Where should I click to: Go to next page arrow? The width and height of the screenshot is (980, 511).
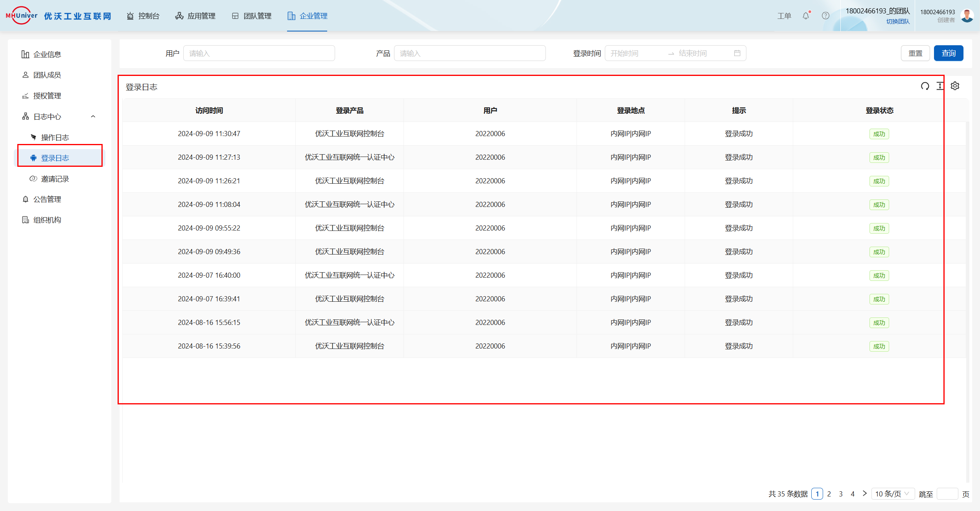[x=864, y=493]
